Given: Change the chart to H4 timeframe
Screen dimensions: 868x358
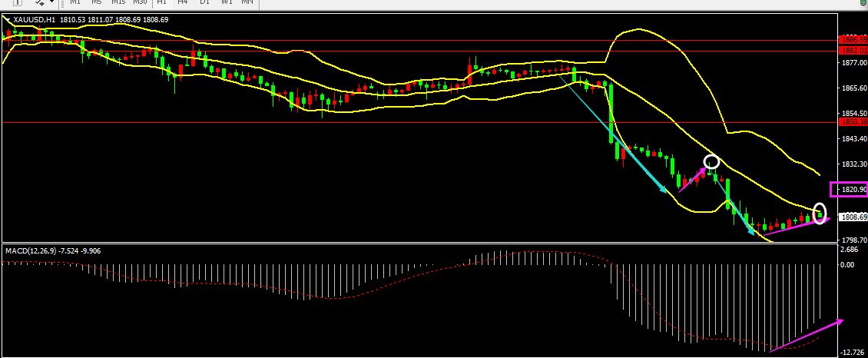Looking at the screenshot, I should 183,3.
